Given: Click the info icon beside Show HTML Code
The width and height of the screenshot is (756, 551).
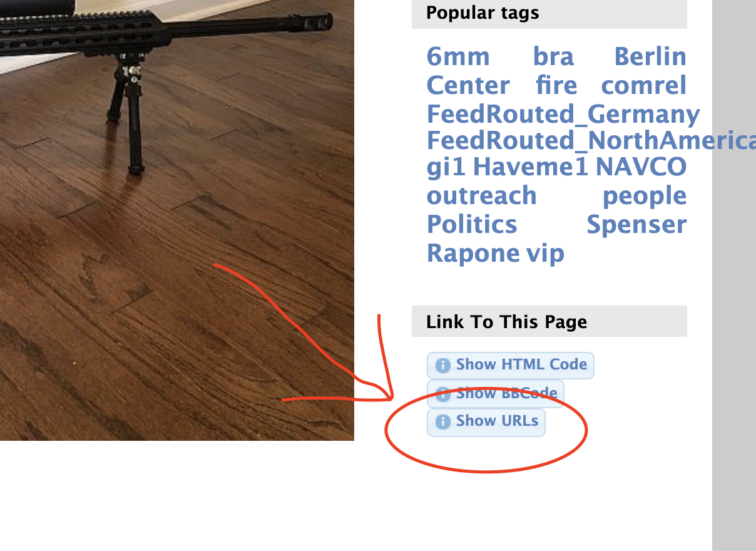Looking at the screenshot, I should 442,365.
